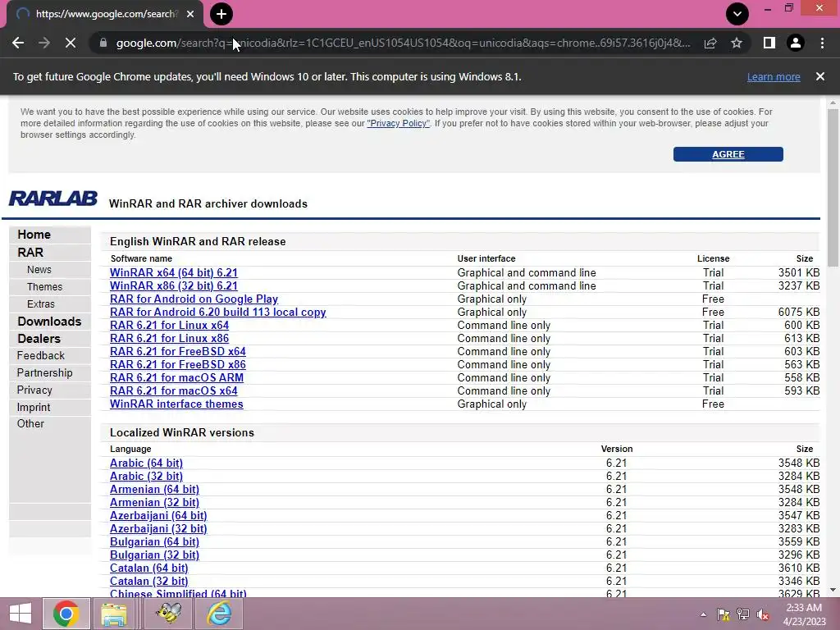Open Extras in the sidebar
840x630 pixels.
[x=41, y=304]
